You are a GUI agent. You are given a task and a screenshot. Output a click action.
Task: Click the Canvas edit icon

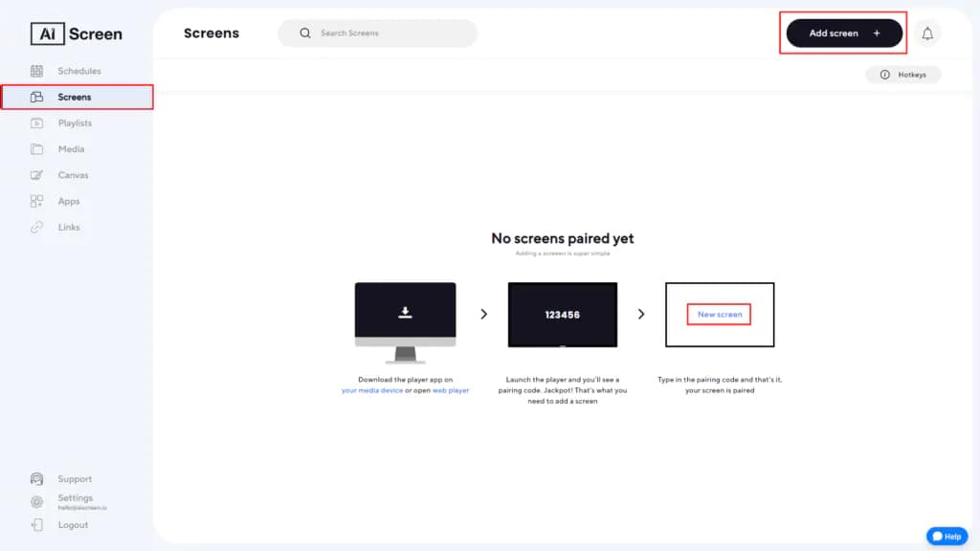(36, 175)
